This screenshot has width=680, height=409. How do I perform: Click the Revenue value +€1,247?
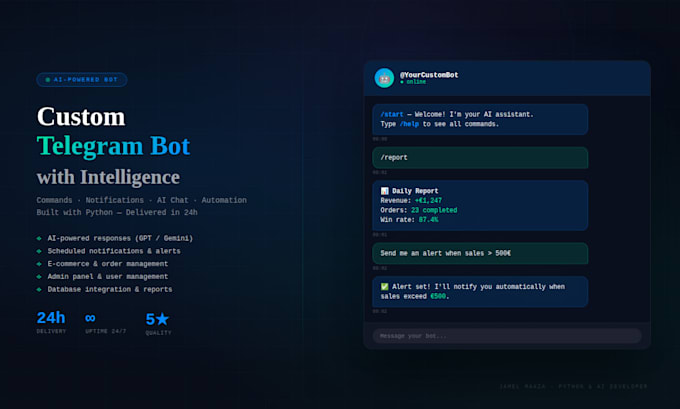[428, 200]
